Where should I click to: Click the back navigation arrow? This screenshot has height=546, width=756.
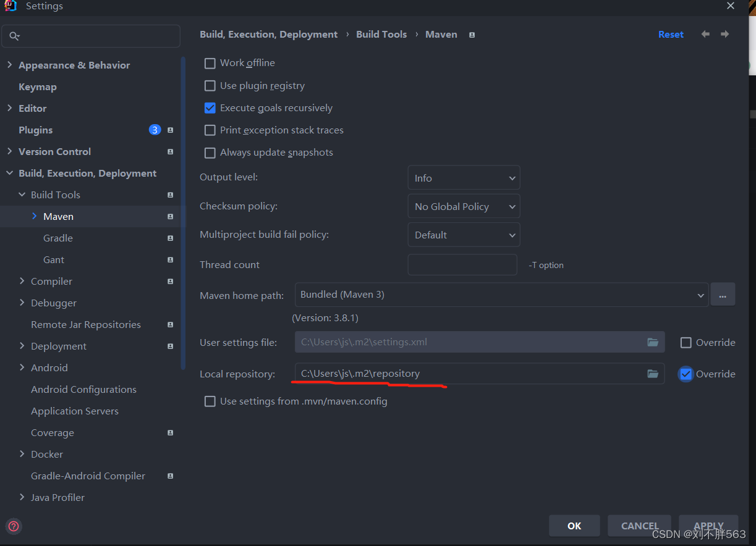click(x=705, y=34)
